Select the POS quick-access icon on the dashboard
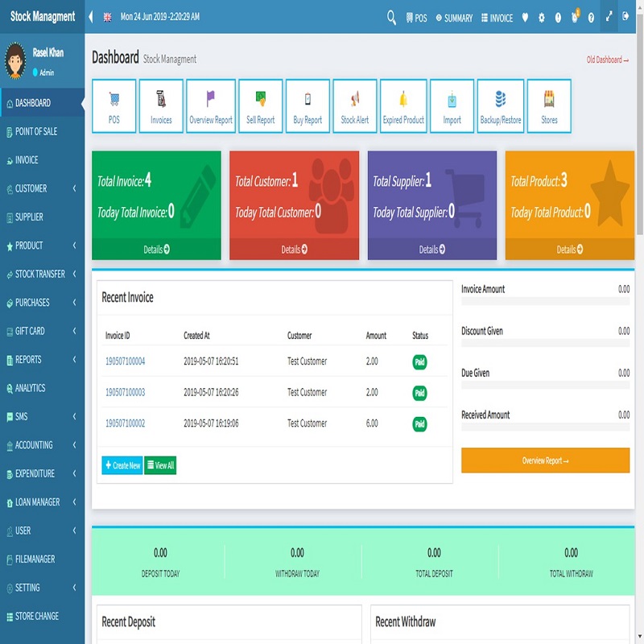 (114, 105)
